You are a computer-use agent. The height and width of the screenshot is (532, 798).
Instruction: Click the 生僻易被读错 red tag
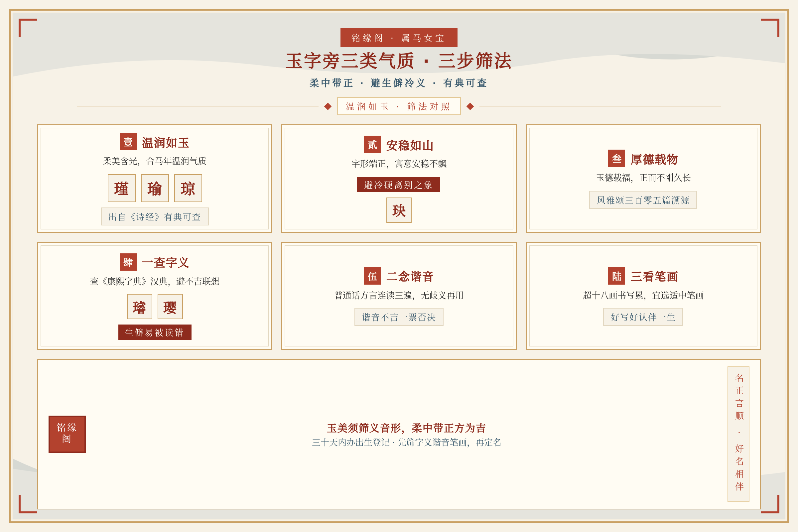pos(155,332)
